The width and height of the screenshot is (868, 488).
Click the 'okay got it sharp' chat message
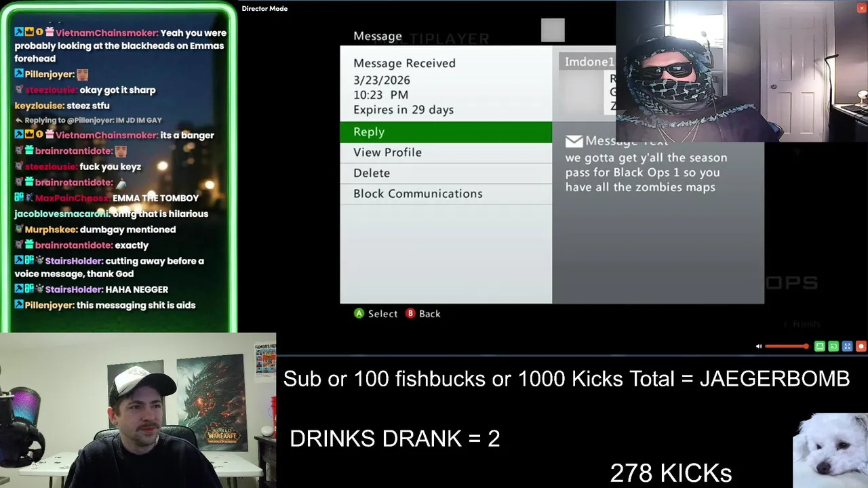click(x=117, y=90)
